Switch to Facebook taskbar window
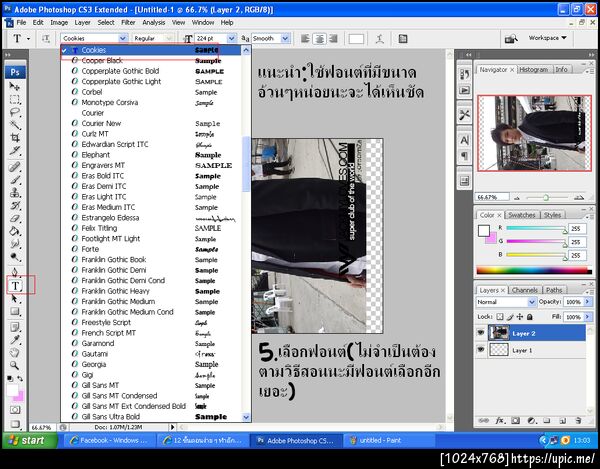The image size is (600, 469). pos(109,440)
